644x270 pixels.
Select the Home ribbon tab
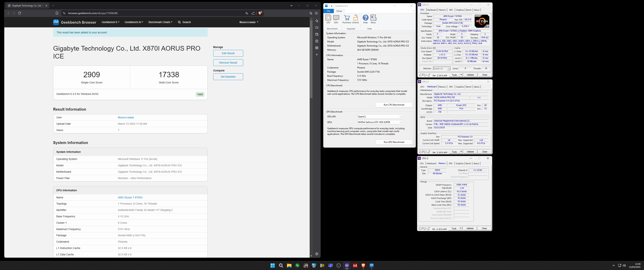coord(339,11)
